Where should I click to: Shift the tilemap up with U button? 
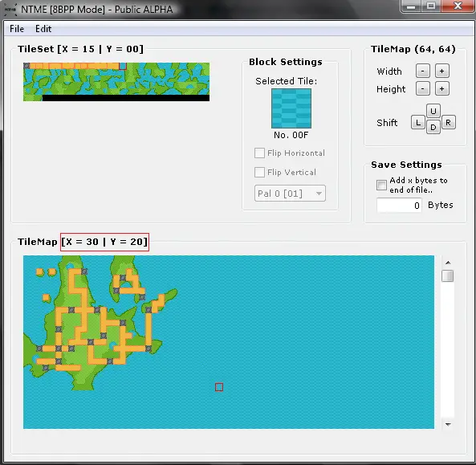433,111
